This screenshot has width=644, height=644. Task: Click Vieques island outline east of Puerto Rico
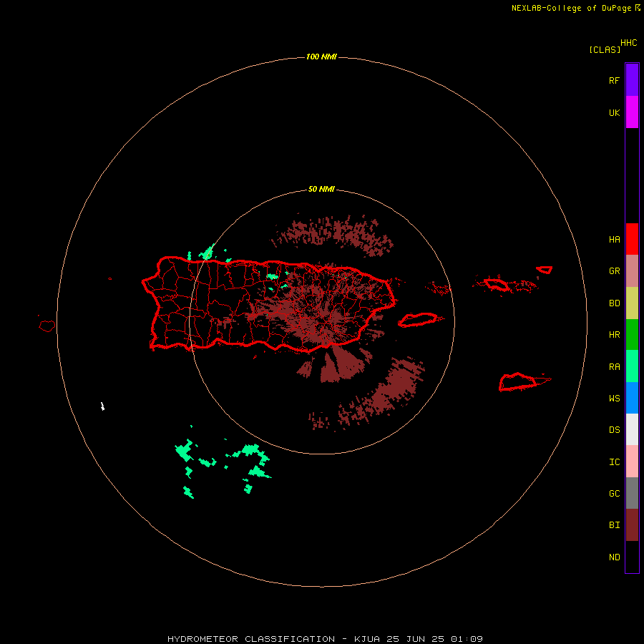tap(418, 320)
